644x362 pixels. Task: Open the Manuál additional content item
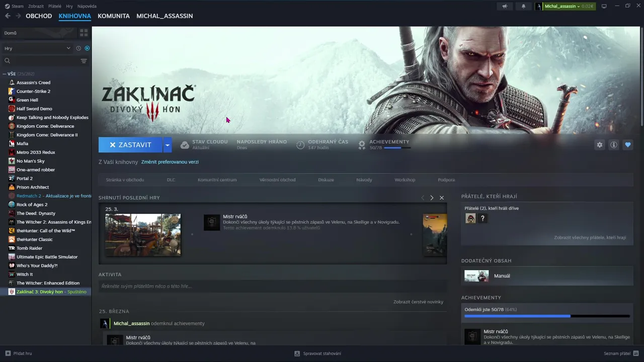tap(547, 276)
